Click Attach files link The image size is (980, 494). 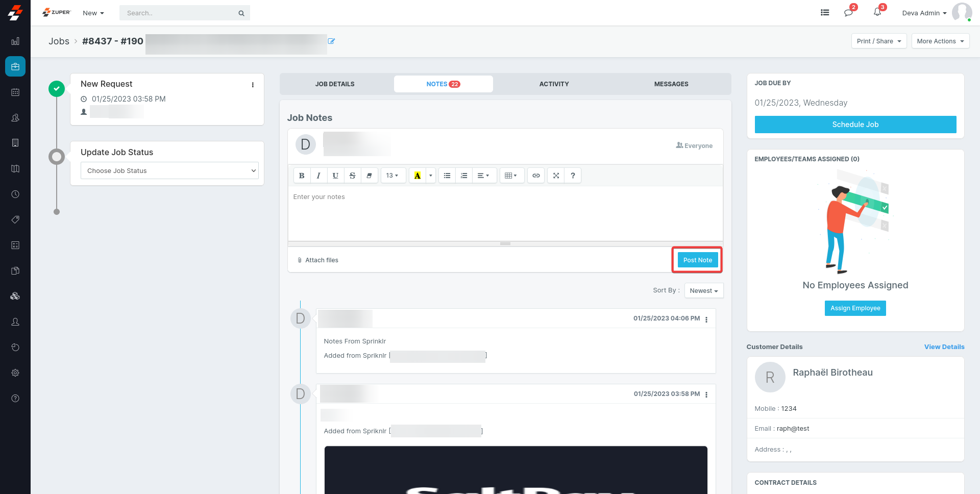pyautogui.click(x=317, y=260)
